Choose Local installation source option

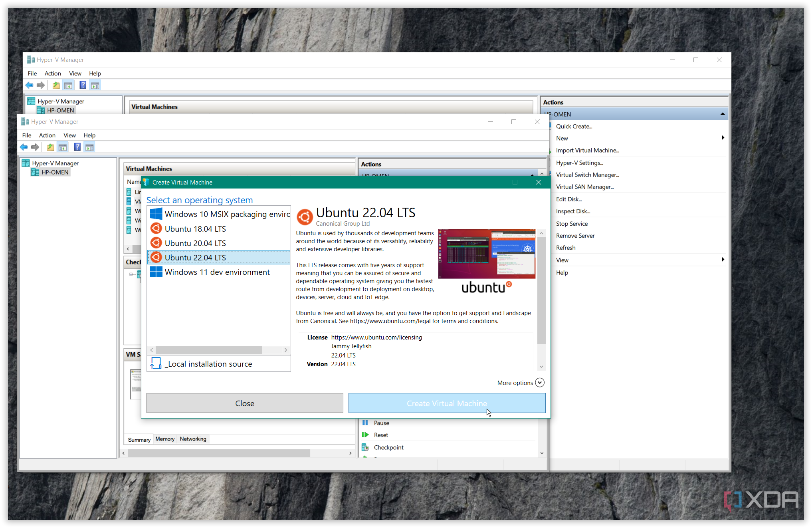(x=219, y=364)
